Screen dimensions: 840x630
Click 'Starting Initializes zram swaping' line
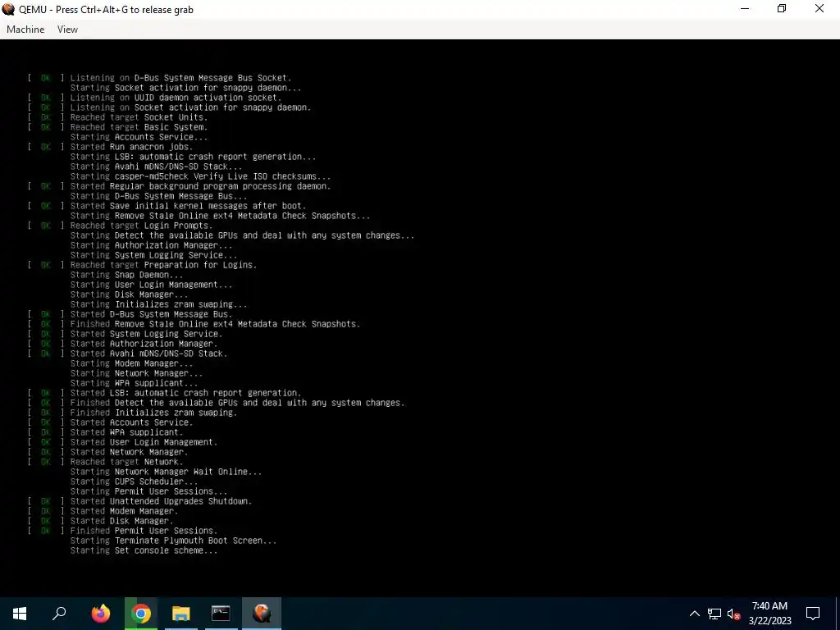click(x=159, y=304)
